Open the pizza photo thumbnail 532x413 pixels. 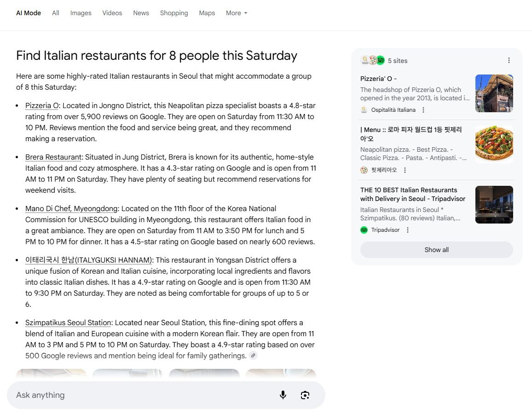pos(494,144)
